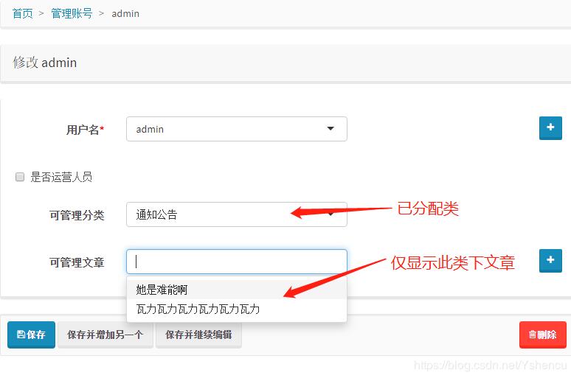
Task: Click the 修改 admin heading
Action: click(45, 63)
